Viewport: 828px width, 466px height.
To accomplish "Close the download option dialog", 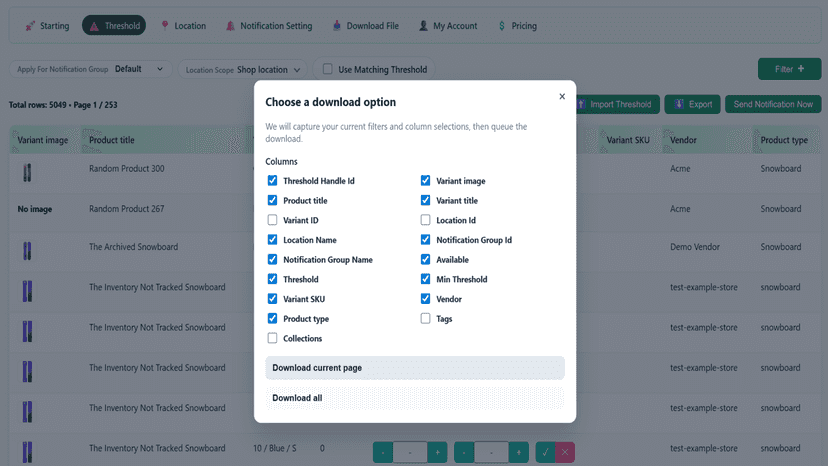I will click(x=562, y=96).
